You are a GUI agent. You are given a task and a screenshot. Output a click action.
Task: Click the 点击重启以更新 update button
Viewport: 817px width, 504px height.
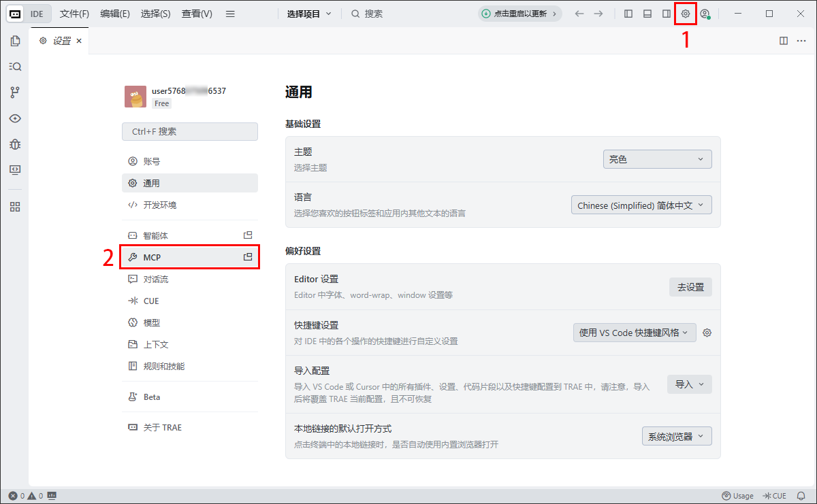(x=519, y=14)
